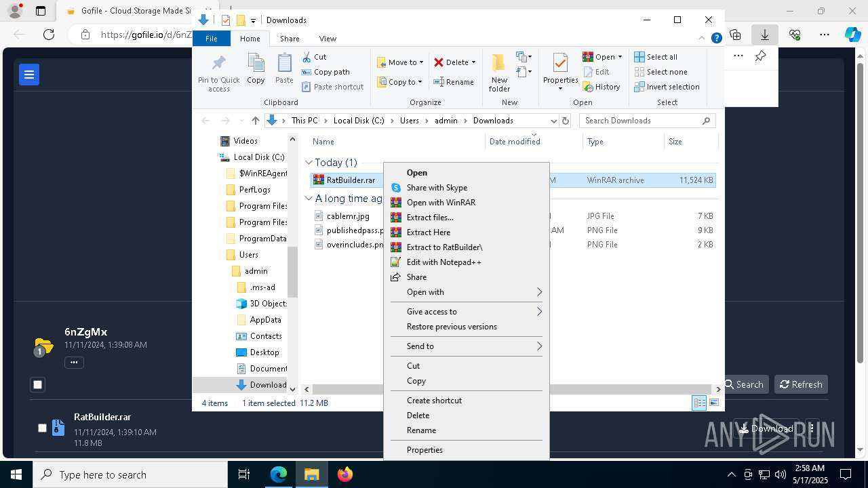868x488 pixels.
Task: Click the Gofile hamburger menu button
Action: (x=29, y=75)
